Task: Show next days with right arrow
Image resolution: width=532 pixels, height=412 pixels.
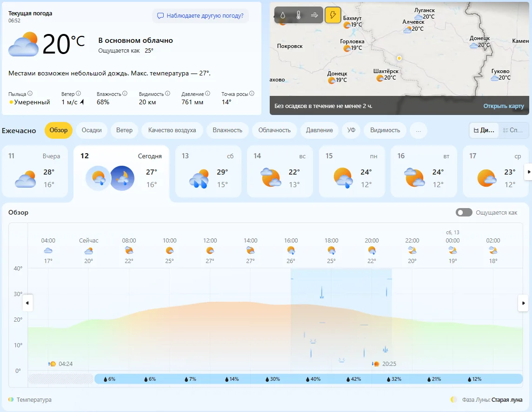Action: point(528,171)
